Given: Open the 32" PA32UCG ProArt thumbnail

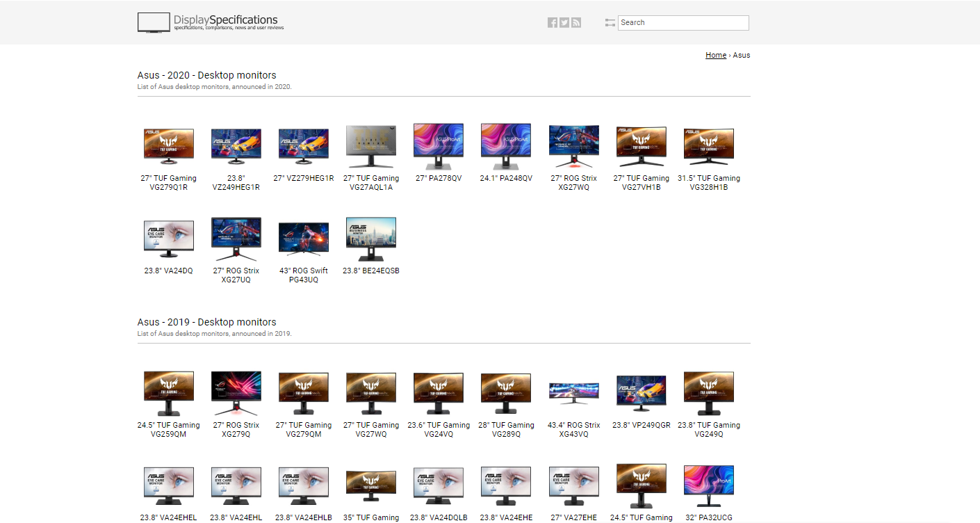Looking at the screenshot, I should click(x=708, y=485).
